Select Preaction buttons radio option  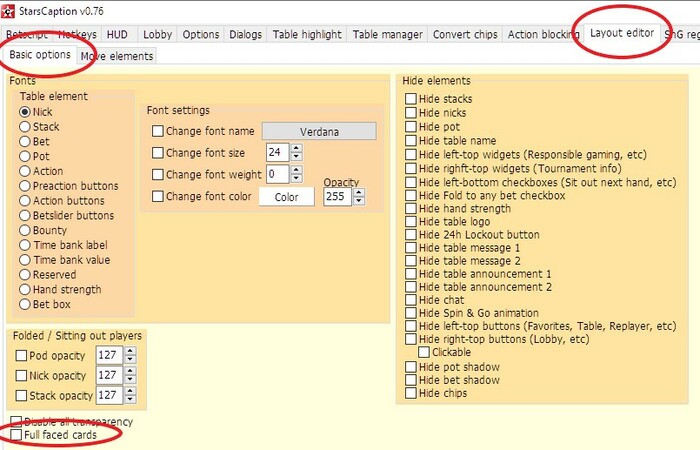25,186
